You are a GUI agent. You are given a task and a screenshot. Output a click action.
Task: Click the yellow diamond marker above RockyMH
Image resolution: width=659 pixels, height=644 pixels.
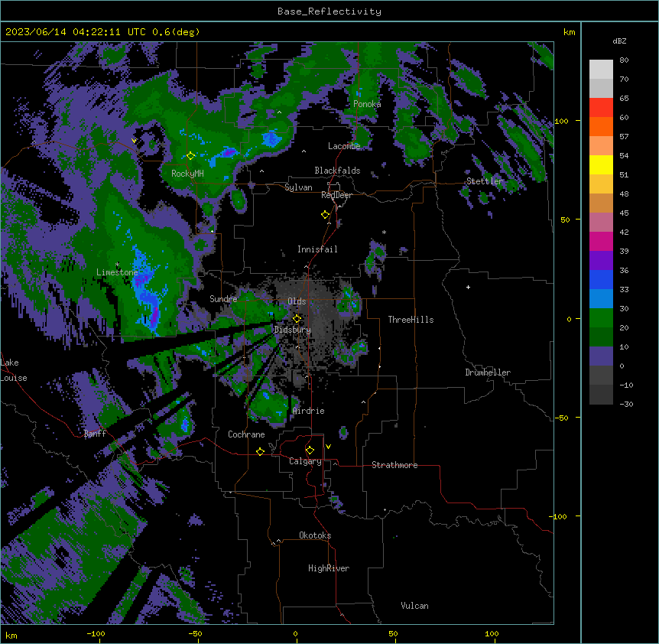point(191,156)
